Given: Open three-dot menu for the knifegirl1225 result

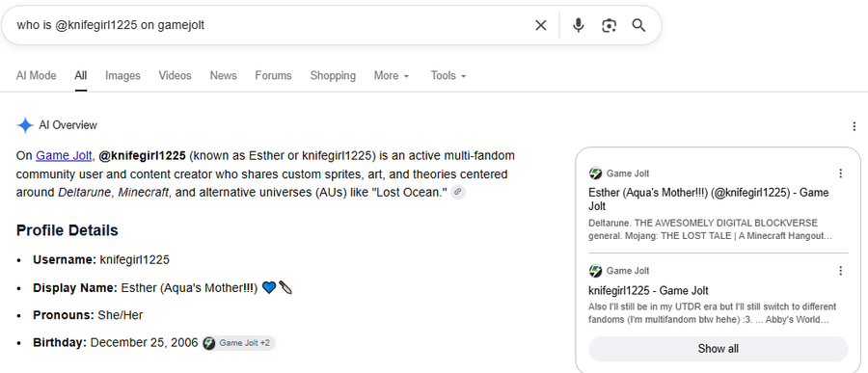Looking at the screenshot, I should coord(841,271).
